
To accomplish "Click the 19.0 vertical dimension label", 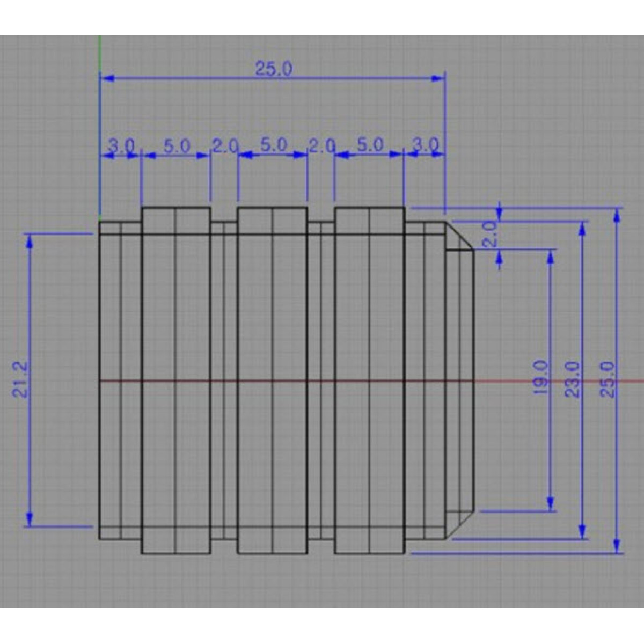I will [541, 378].
